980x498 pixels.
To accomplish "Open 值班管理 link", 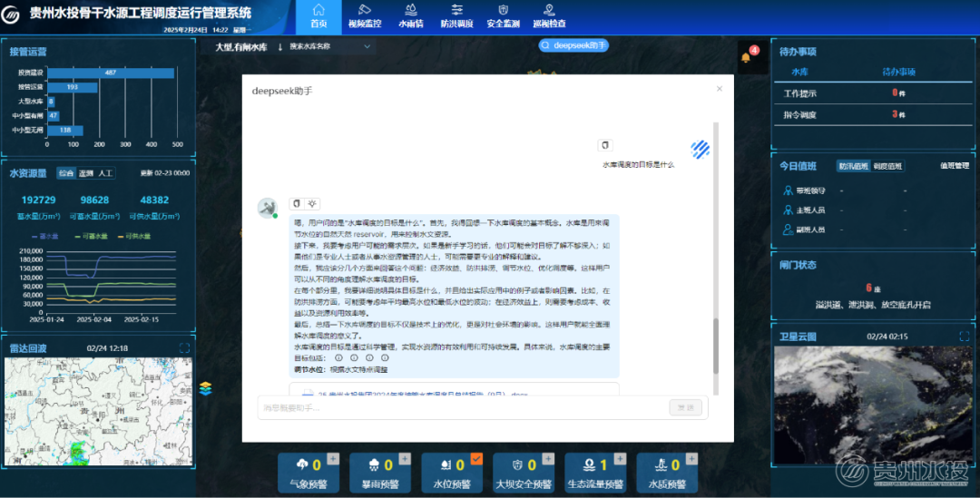I will (955, 166).
